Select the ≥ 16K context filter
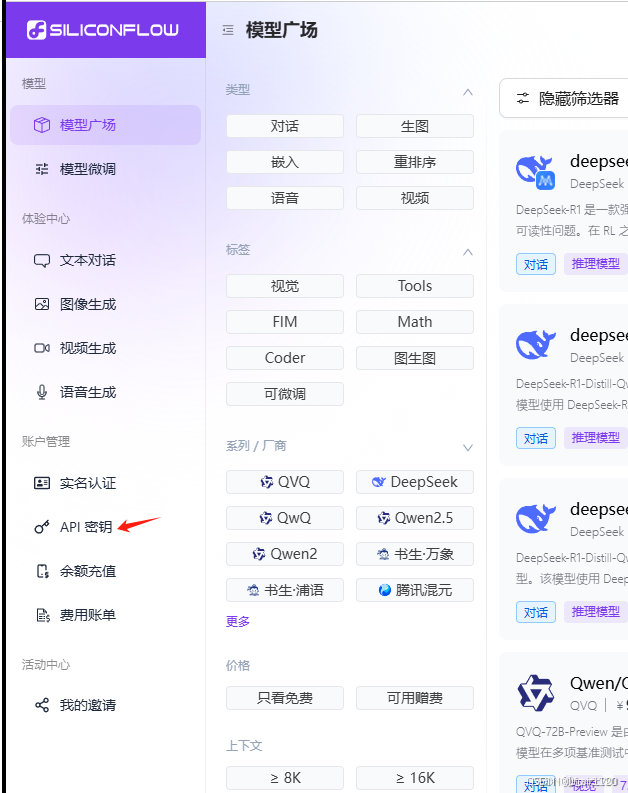628x793 pixels. point(415,777)
